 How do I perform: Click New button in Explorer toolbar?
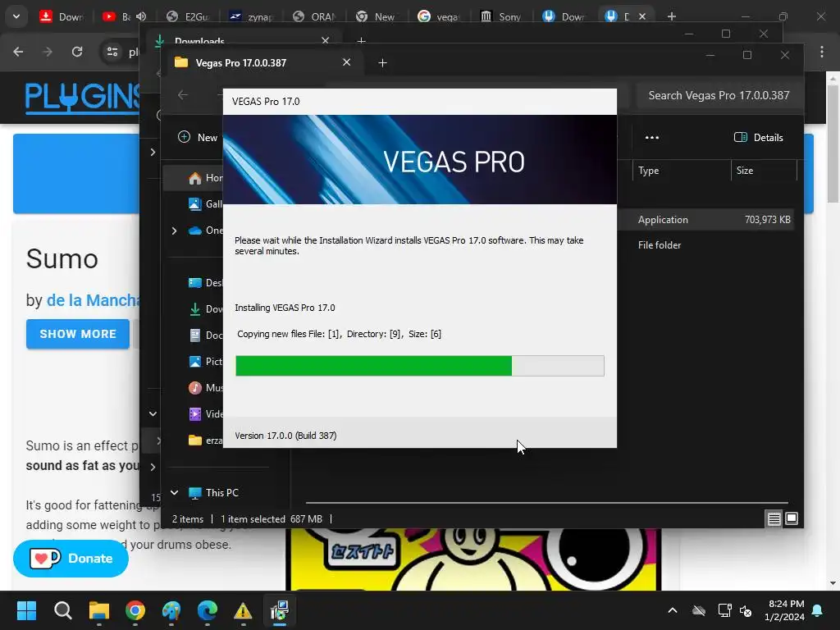(198, 138)
